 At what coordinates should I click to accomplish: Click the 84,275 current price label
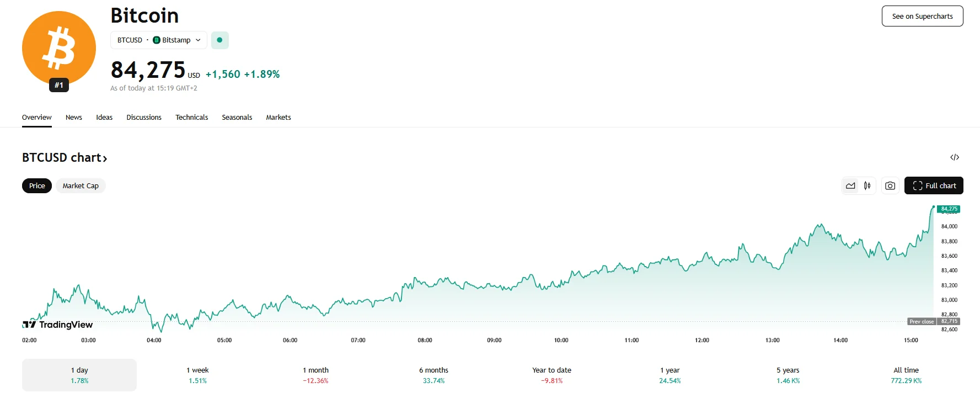(148, 70)
